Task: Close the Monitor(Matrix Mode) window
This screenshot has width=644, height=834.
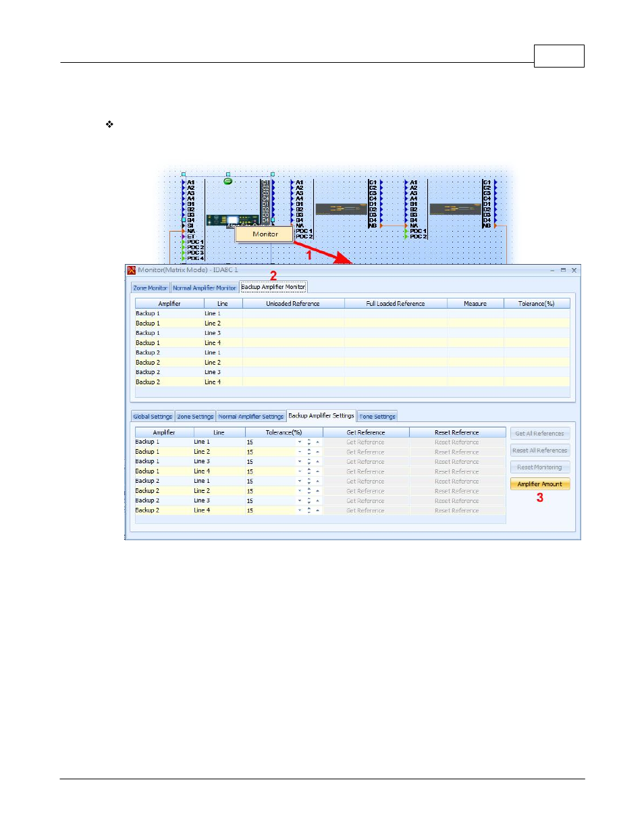Action: [x=574, y=270]
